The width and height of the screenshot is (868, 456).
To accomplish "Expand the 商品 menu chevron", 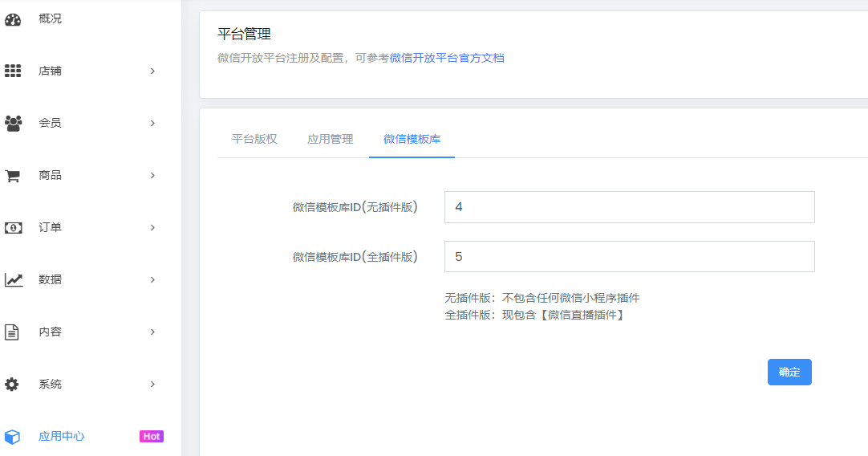I will 152,175.
